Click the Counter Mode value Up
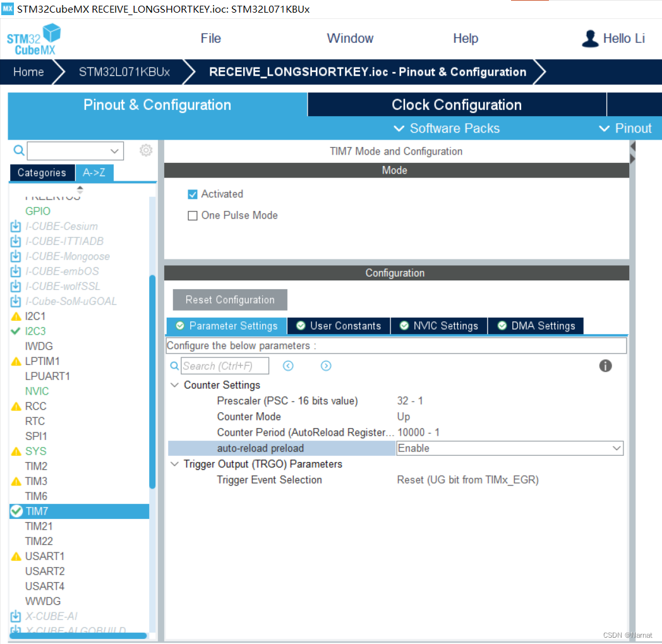This screenshot has width=662, height=644. click(x=403, y=417)
